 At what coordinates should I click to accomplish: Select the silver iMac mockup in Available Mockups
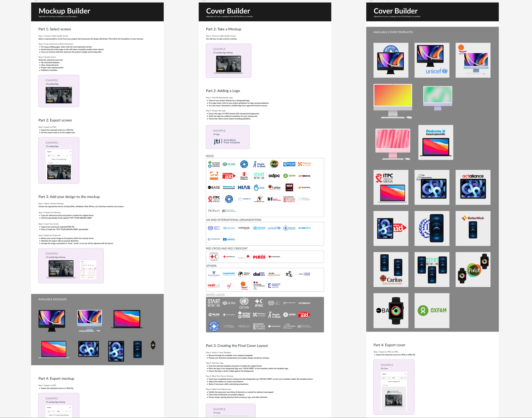coord(89,321)
